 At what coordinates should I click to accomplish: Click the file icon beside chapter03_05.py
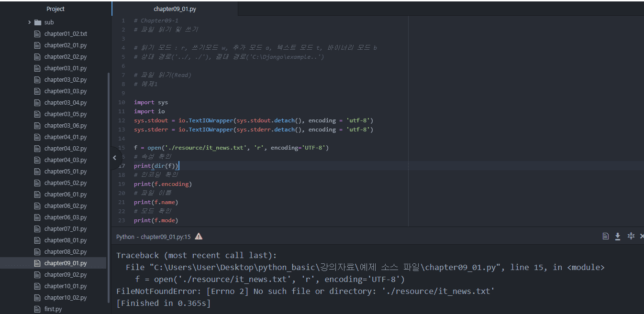click(x=37, y=114)
